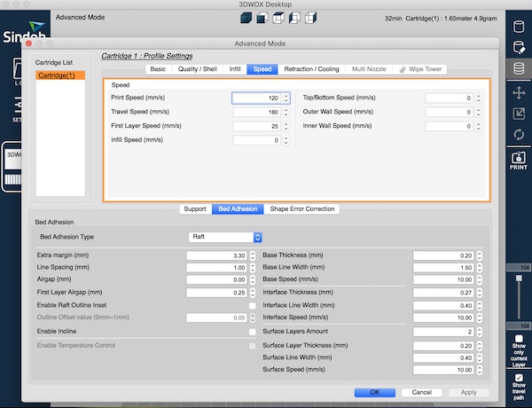Select the Scale tool icon
The image size is (532, 408).
point(519,114)
